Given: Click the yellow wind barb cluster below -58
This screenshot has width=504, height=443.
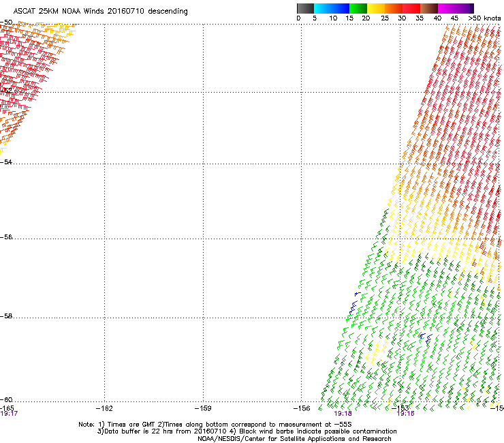Looking at the screenshot, I should tap(377, 352).
